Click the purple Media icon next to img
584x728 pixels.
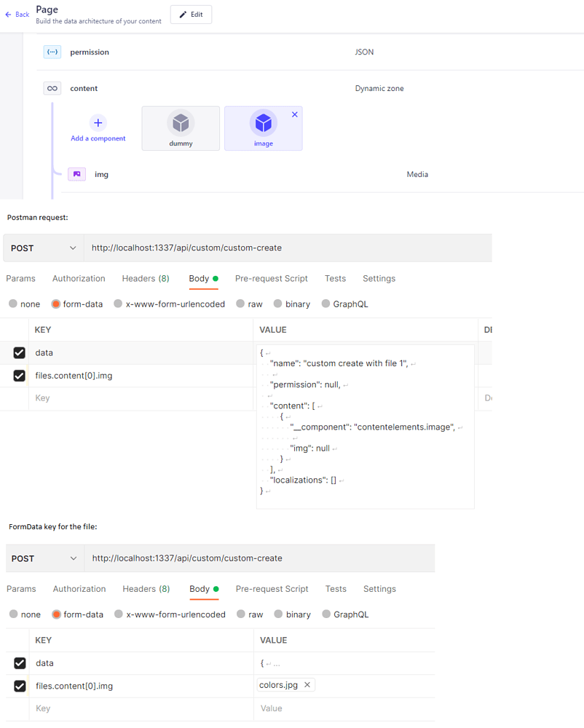pyautogui.click(x=76, y=174)
